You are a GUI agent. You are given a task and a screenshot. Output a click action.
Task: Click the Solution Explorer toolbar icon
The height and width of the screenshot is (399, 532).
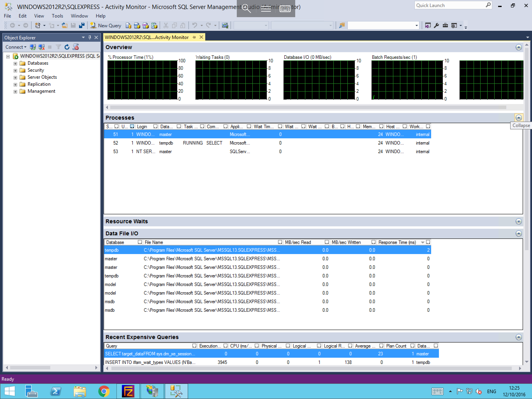(x=428, y=26)
